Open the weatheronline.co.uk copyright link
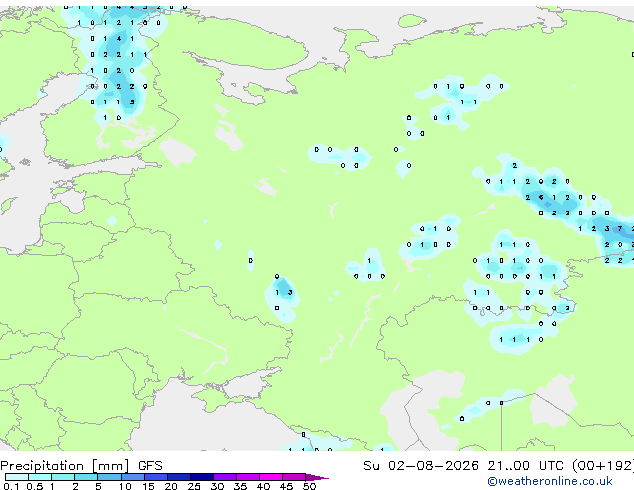The height and width of the screenshot is (490, 634). click(550, 481)
